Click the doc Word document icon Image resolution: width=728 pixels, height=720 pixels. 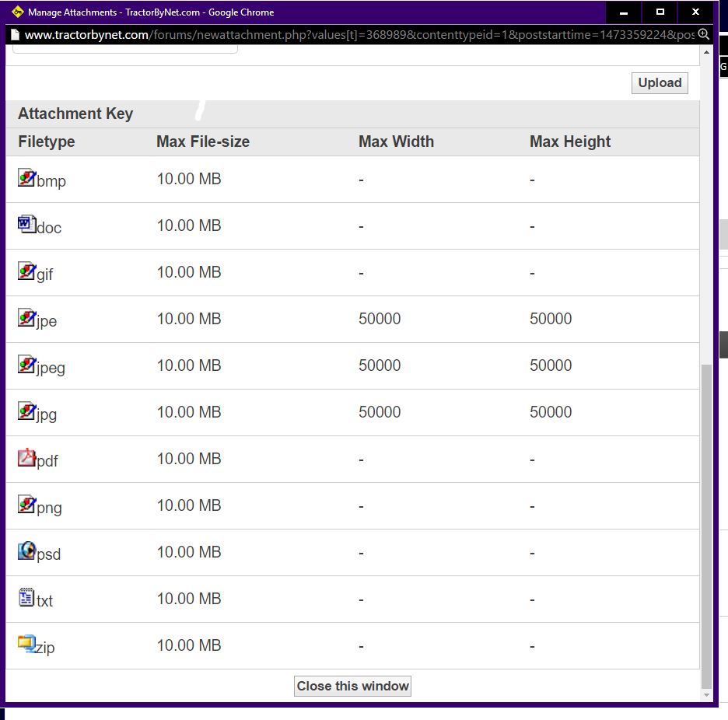click(x=26, y=224)
